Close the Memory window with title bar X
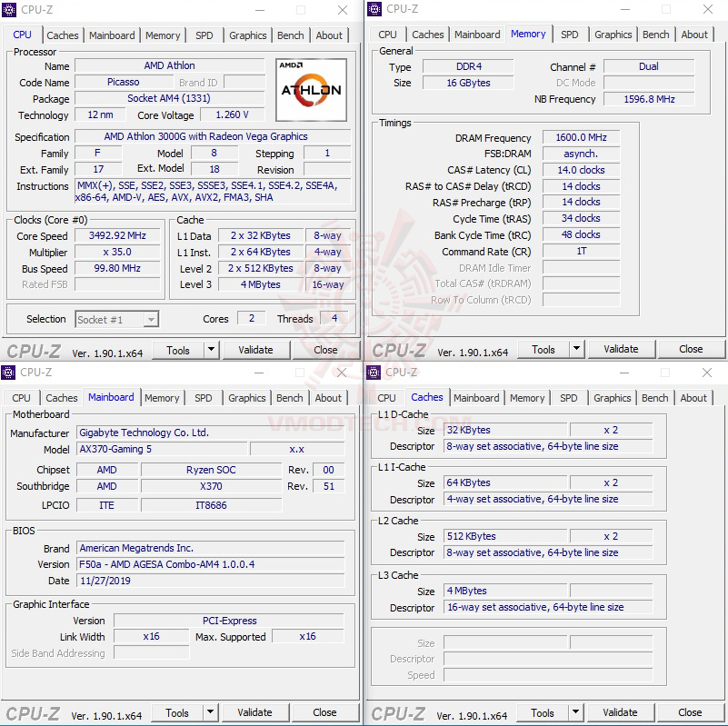Screen dimensions: 728x726 click(708, 9)
